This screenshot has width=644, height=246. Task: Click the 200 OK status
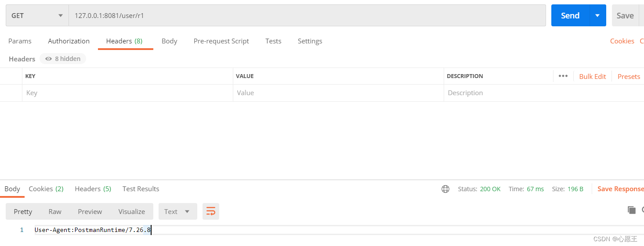point(490,189)
